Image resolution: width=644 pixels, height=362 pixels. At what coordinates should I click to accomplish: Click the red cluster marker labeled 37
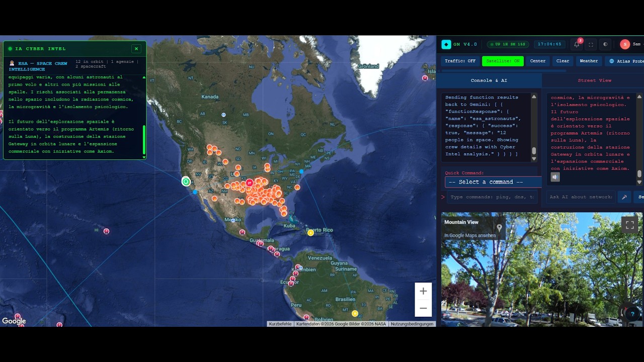pyautogui.click(x=249, y=183)
